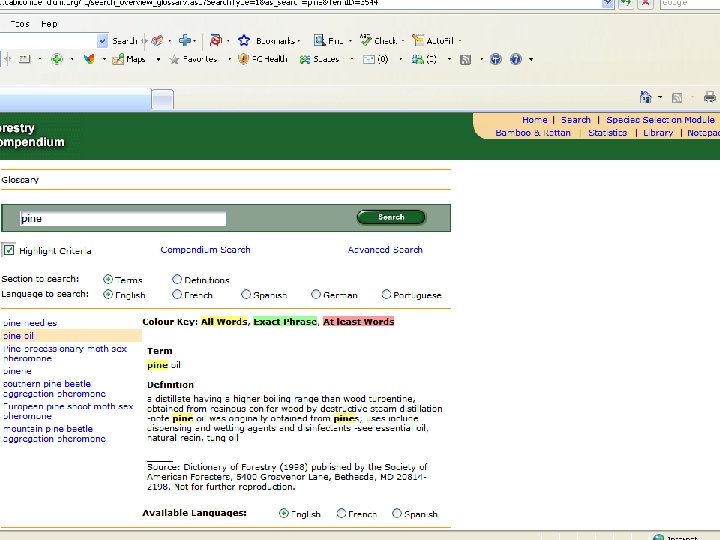The image size is (720, 540).
Task: Click the red popup blocker icon
Action: (x=215, y=40)
